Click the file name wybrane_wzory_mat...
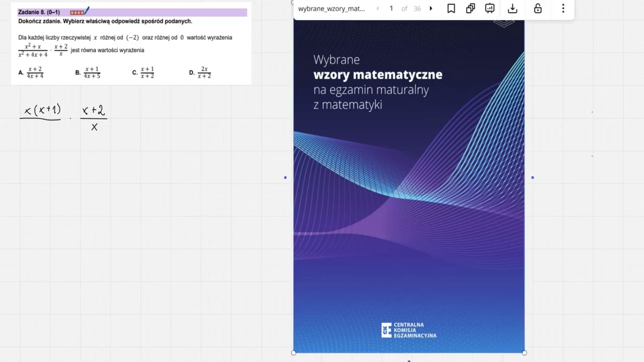This screenshot has width=644, height=362. 332,9
